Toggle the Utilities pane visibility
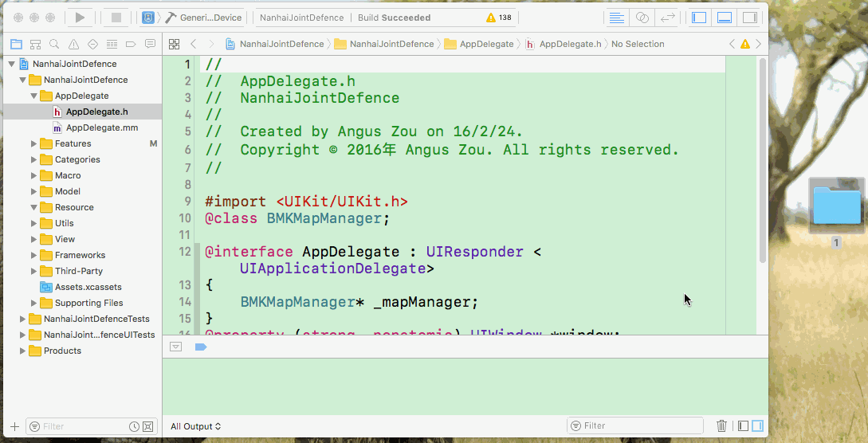868x443 pixels. (750, 18)
